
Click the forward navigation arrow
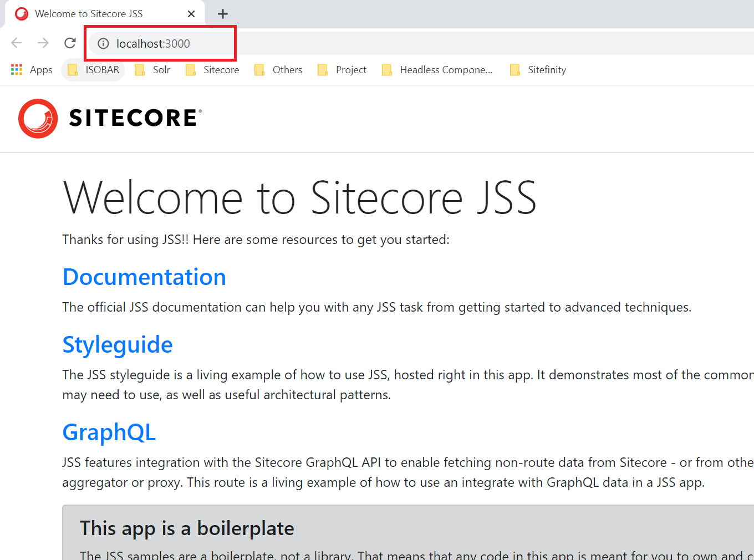tap(43, 43)
